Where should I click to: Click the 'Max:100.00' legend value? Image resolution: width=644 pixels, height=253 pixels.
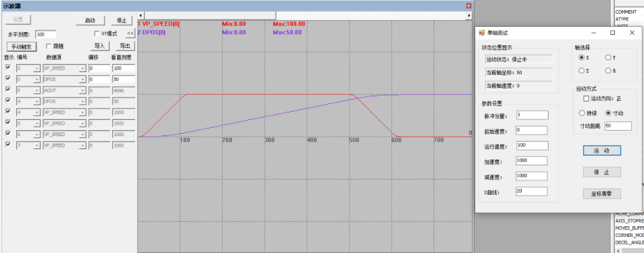pos(289,24)
